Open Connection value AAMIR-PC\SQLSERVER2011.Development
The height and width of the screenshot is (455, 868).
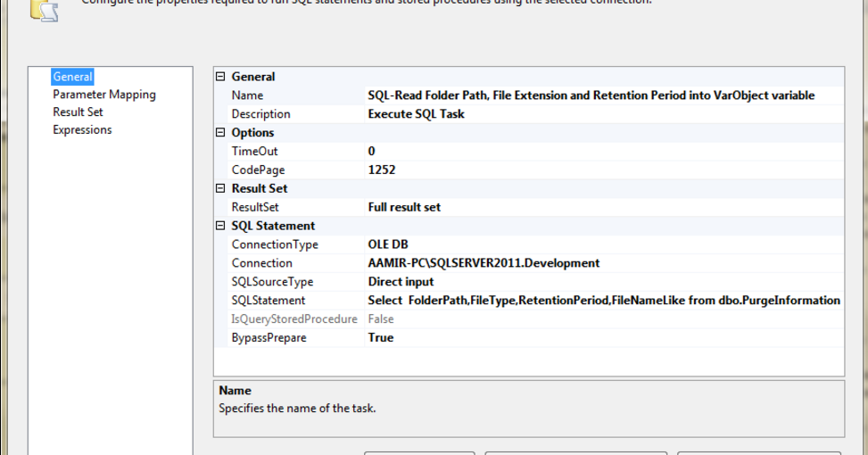coord(605,263)
